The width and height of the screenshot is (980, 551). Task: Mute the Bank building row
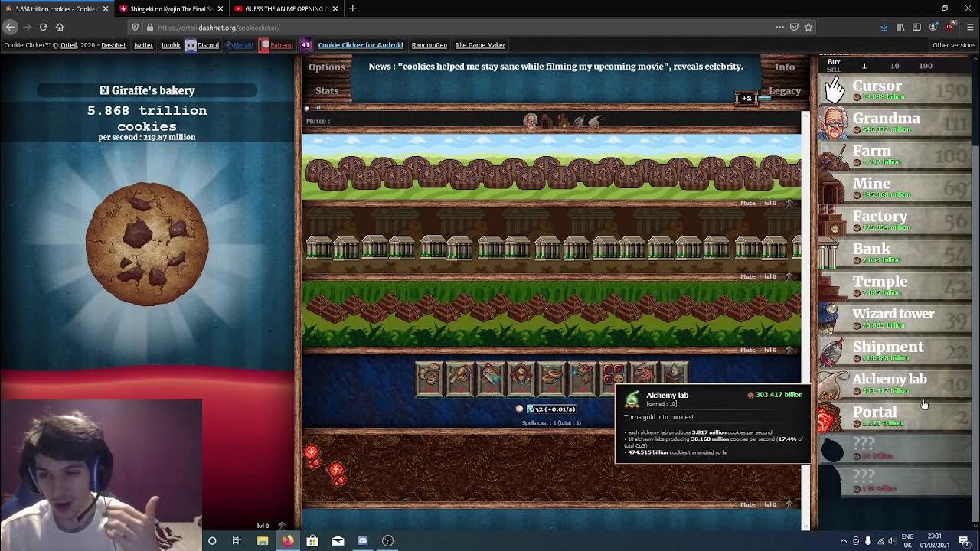tap(747, 277)
